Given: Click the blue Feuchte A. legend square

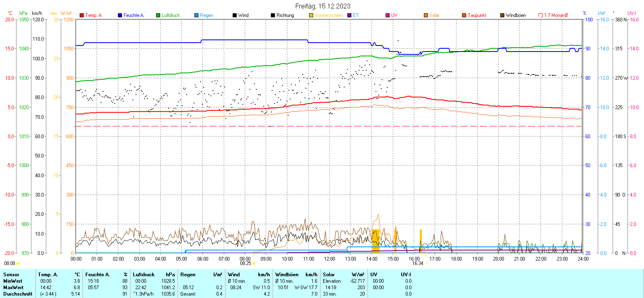Looking at the screenshot, I should tap(120, 15).
